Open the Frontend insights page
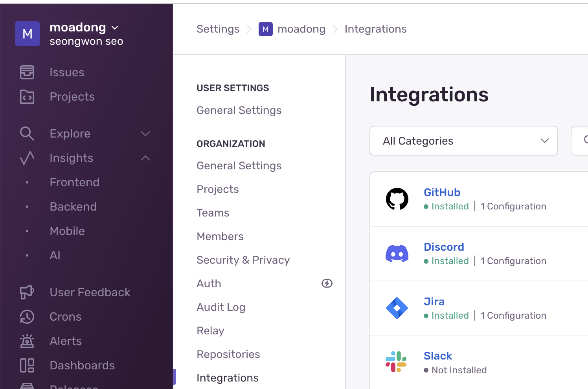Viewport: 588px width, 389px height. [x=75, y=182]
